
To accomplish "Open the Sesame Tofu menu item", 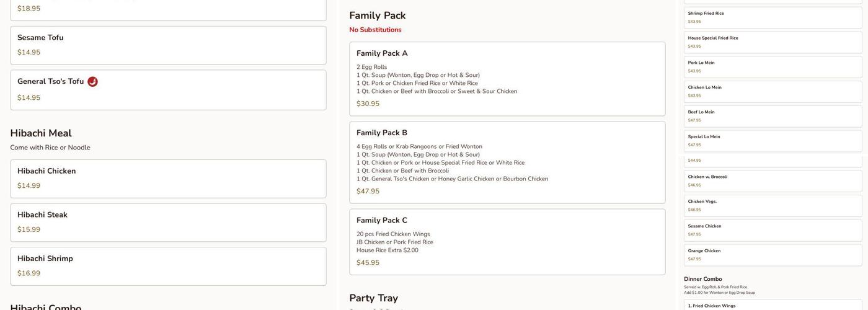I will pos(168,45).
